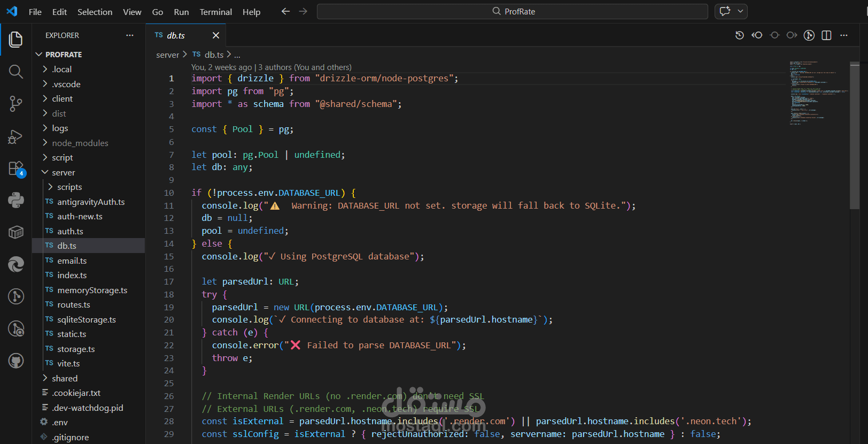Open the Help menu
Viewport: 868px width, 444px height.
[x=251, y=12]
